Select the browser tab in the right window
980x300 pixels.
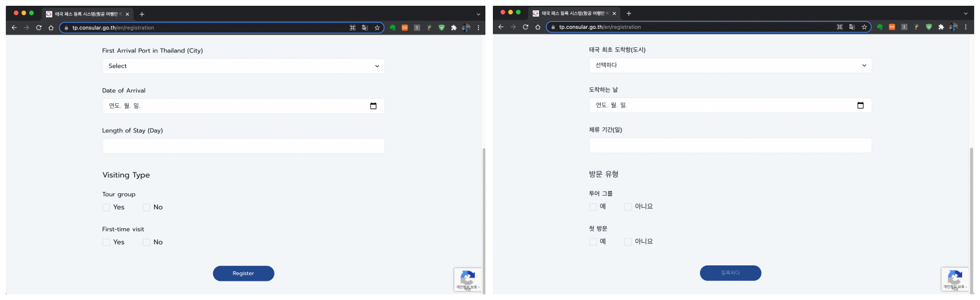pos(574,13)
